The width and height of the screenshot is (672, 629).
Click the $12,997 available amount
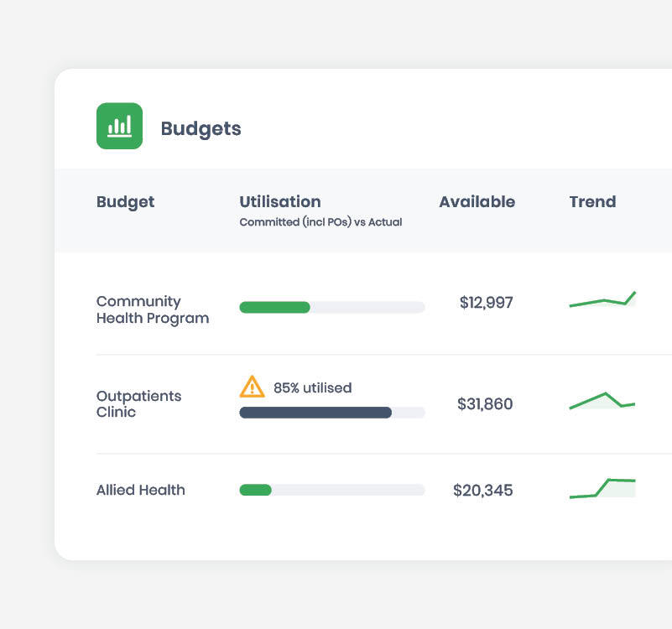click(x=487, y=303)
